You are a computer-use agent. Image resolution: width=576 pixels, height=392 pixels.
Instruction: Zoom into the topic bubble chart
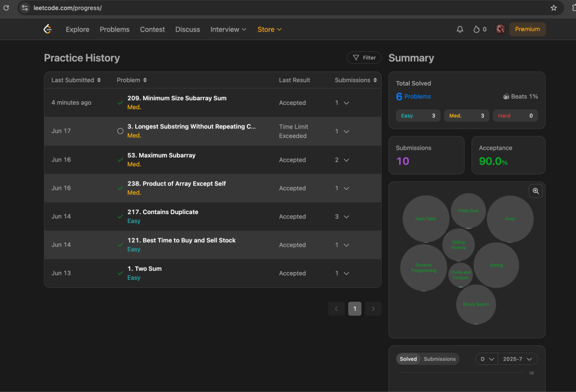click(x=535, y=191)
